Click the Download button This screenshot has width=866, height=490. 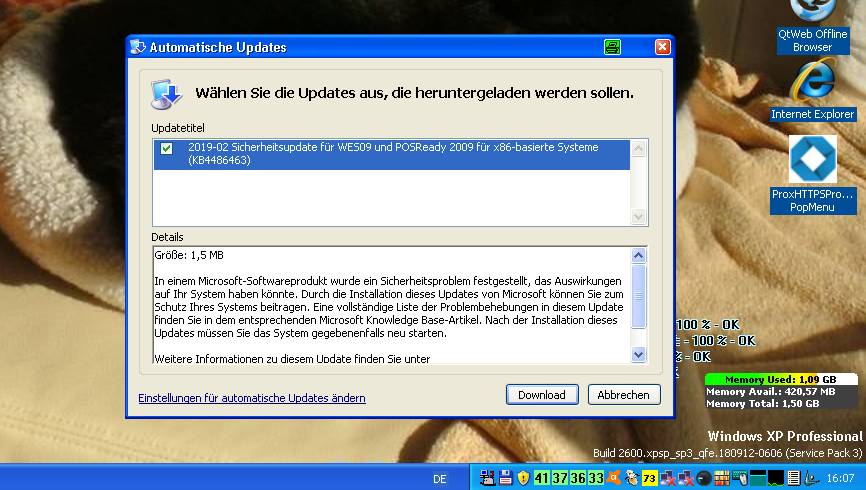(542, 394)
